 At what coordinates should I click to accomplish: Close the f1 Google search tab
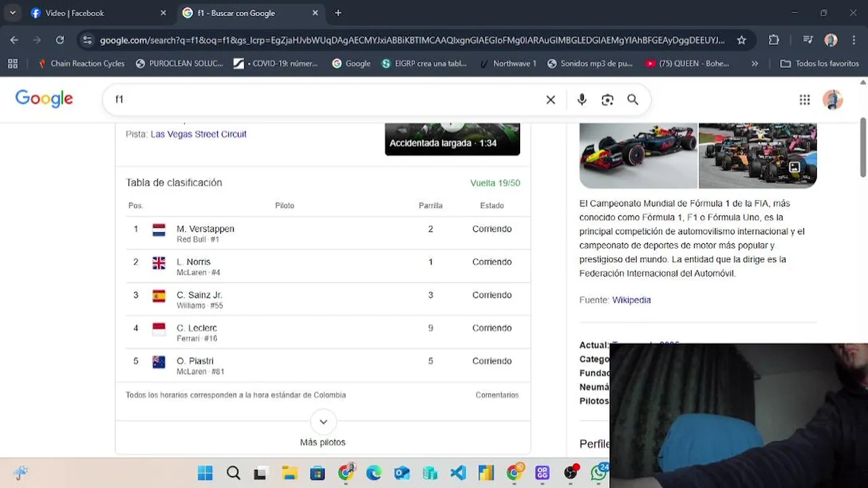pos(315,13)
